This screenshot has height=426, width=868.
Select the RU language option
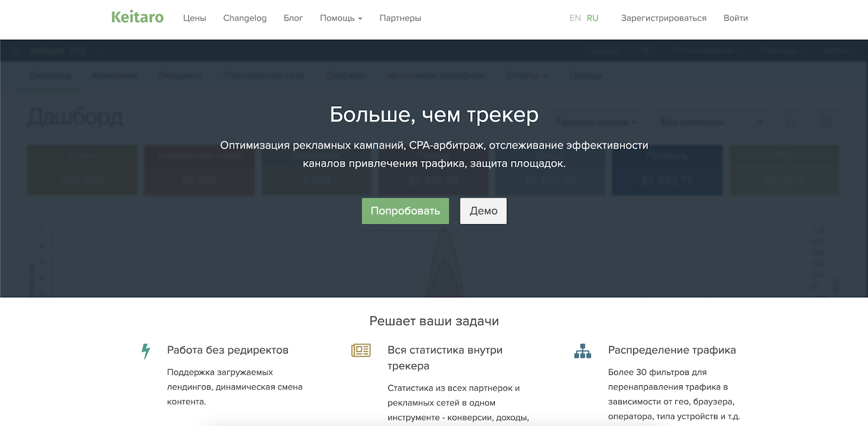point(592,18)
